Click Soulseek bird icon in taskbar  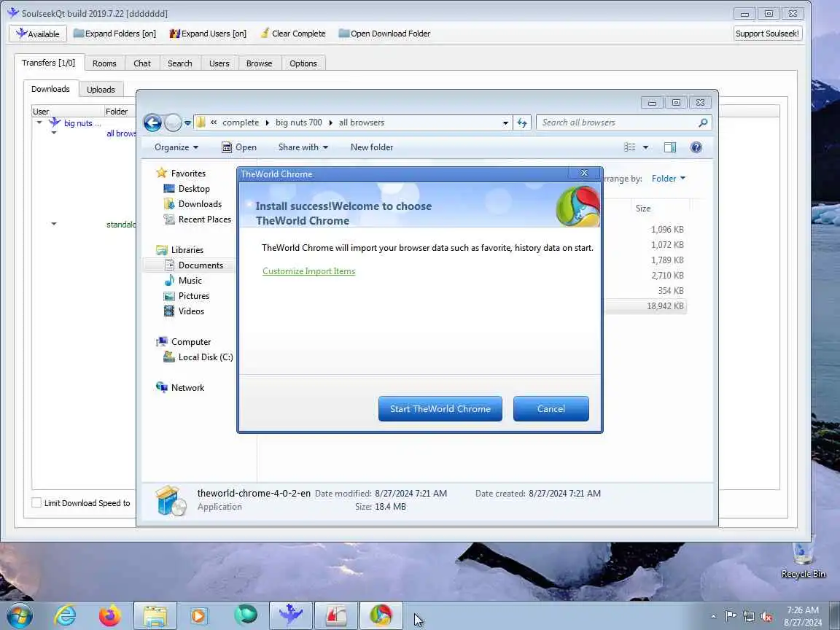coord(290,615)
